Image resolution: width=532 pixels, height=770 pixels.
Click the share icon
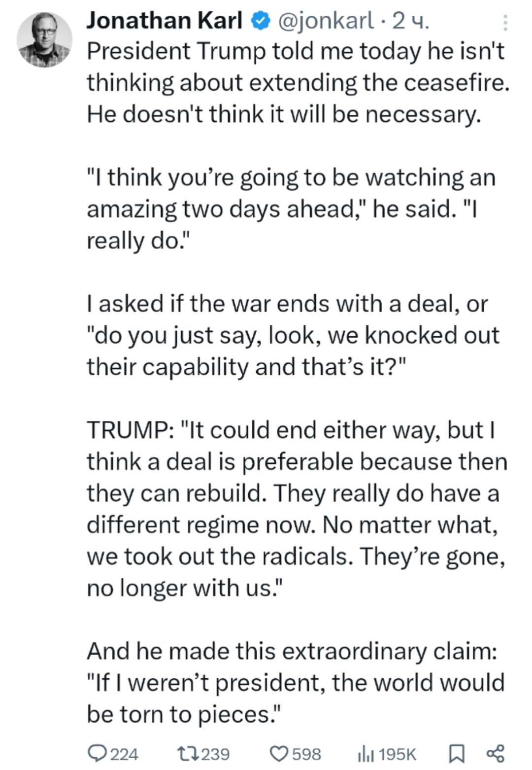495,753
